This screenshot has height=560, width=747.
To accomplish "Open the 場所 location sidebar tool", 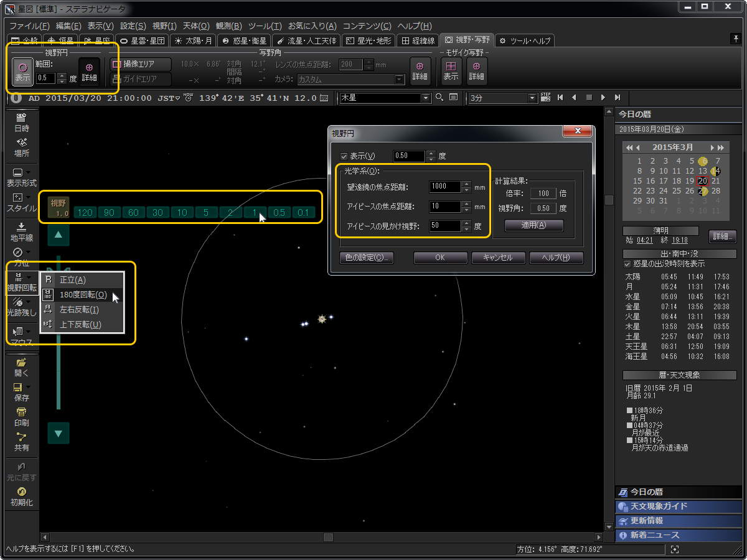I will [x=21, y=147].
